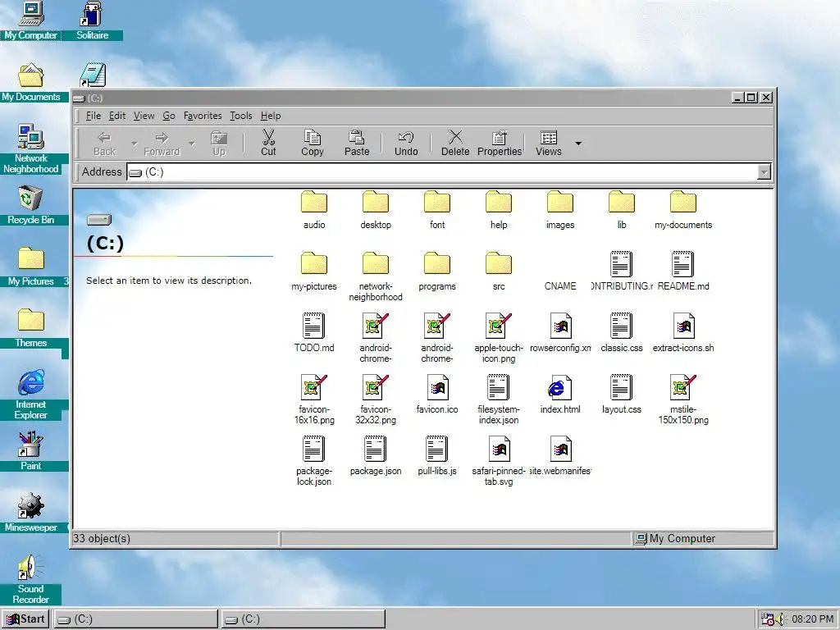The width and height of the screenshot is (840, 630).
Task: Click in the Address field showing (C:)
Action: [x=442, y=172]
